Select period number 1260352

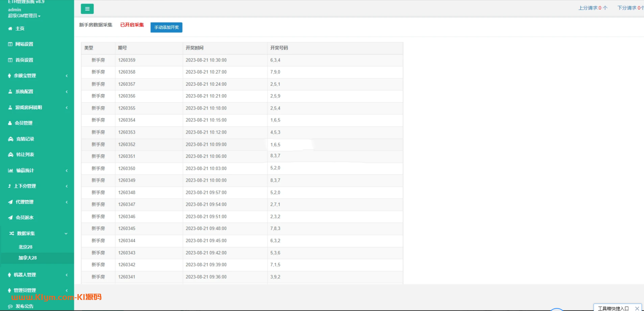[x=127, y=144]
